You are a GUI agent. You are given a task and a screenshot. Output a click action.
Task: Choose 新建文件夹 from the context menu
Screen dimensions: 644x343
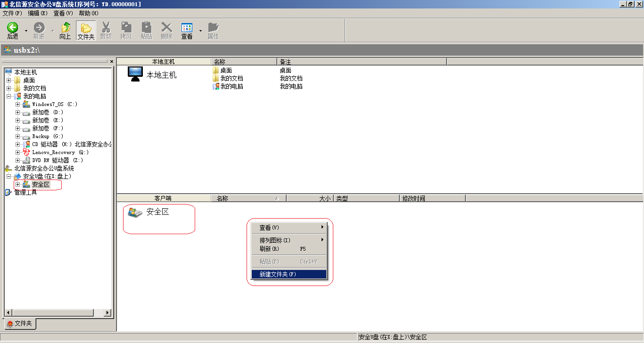pos(278,274)
